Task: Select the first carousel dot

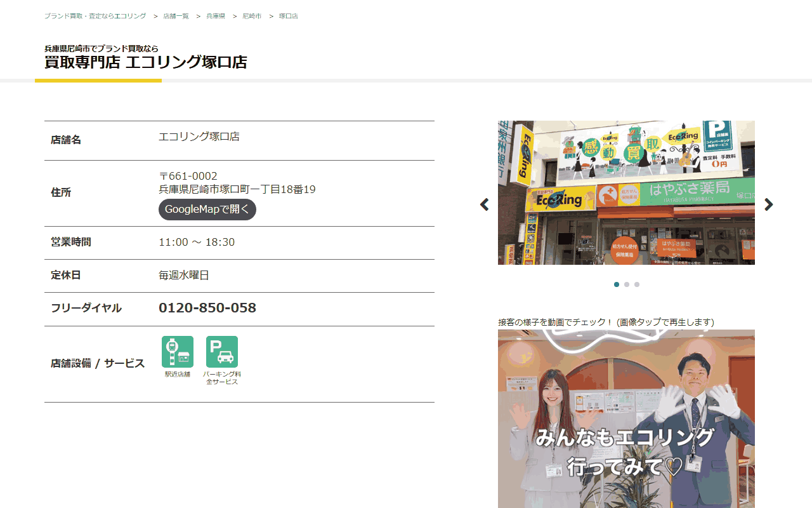Action: (x=617, y=284)
